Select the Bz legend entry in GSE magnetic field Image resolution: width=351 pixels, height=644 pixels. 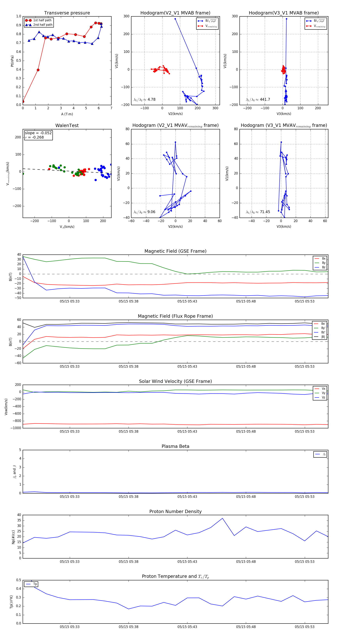tap(320, 267)
